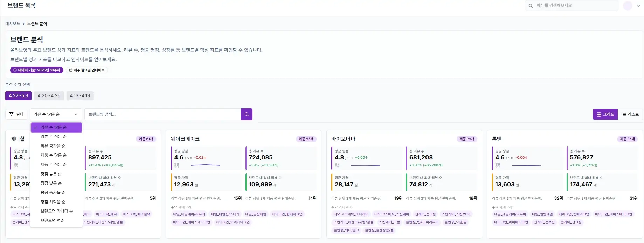Click 네일_네일팁/스티커 tag in 웨이크메이크

pyautogui.click(x=225, y=214)
